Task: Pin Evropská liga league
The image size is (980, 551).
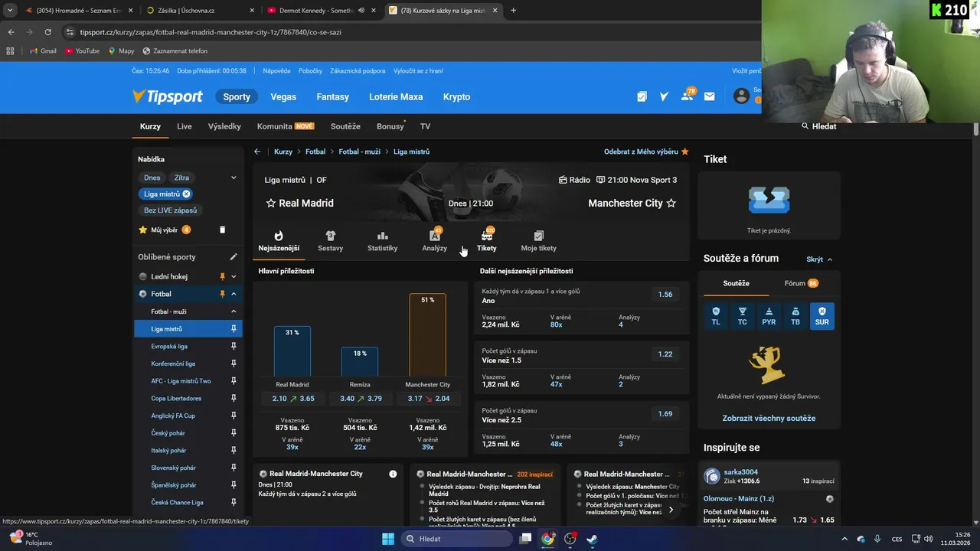Action: (234, 347)
